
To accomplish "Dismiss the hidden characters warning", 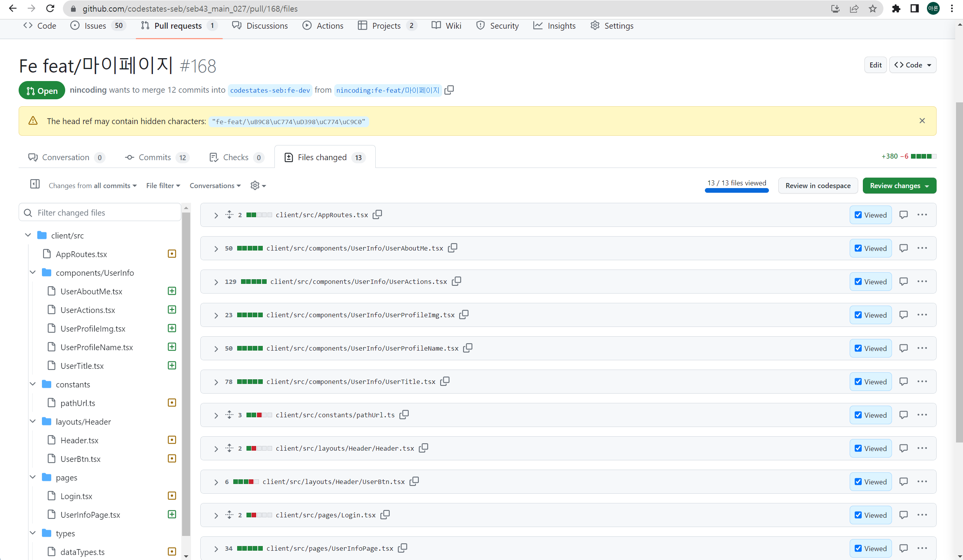I will (922, 121).
